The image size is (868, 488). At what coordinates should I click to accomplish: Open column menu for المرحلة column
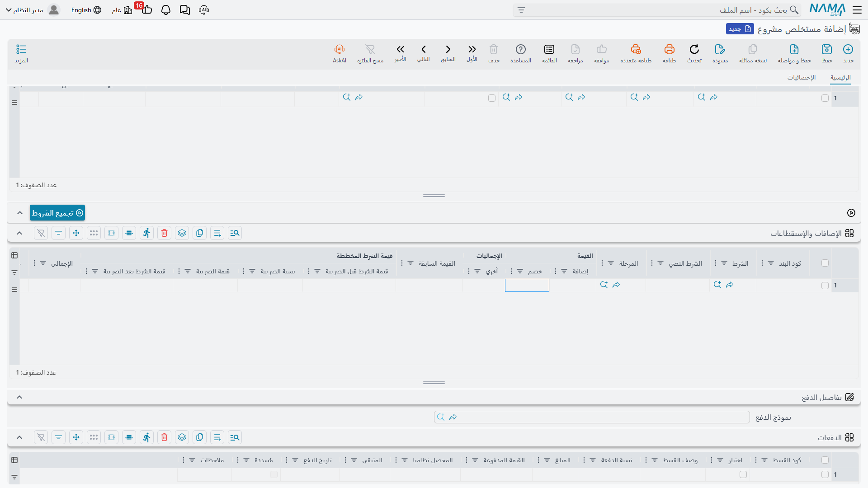(x=602, y=263)
